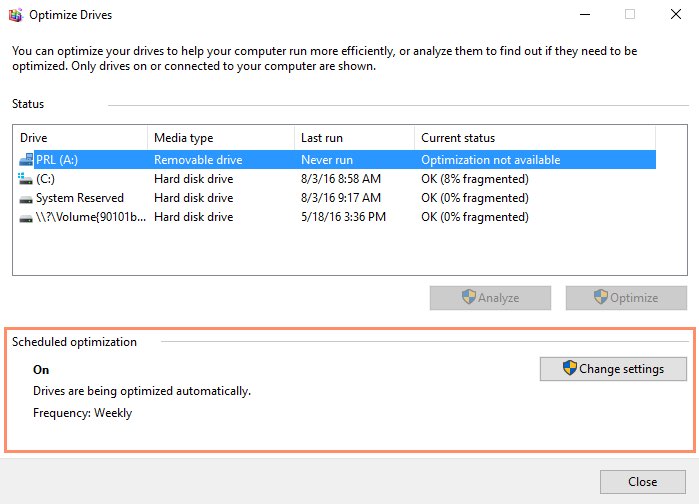The width and height of the screenshot is (699, 504).
Task: Click the (C:) Windows drive icon
Action: [26, 179]
